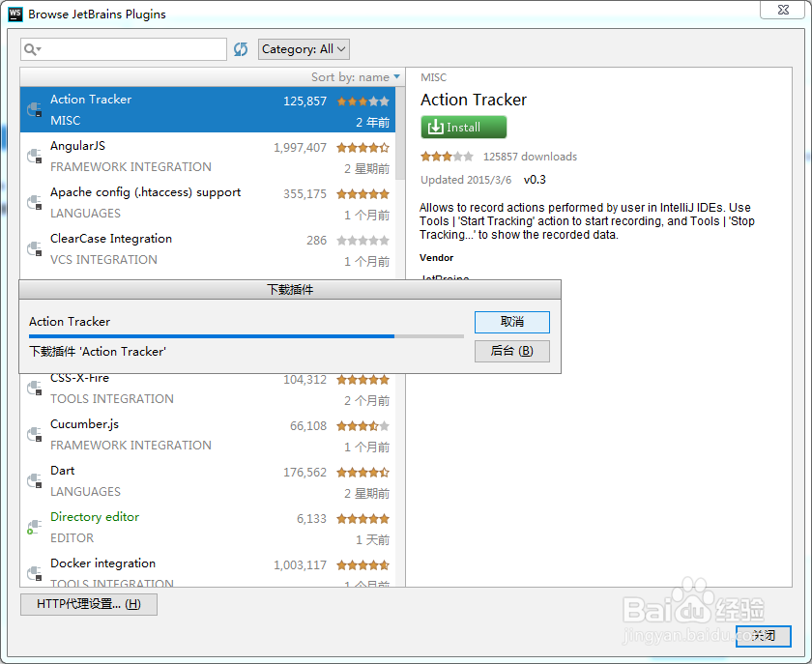812x664 pixels.
Task: Select Apache config (.htaccess) support row
Action: point(208,203)
